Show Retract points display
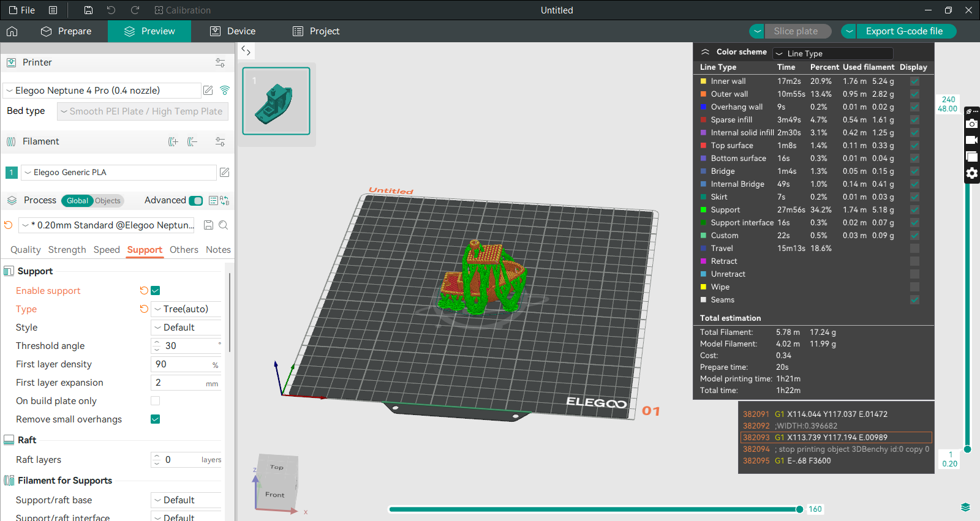Screen dimensions: 980x521 tap(914, 261)
